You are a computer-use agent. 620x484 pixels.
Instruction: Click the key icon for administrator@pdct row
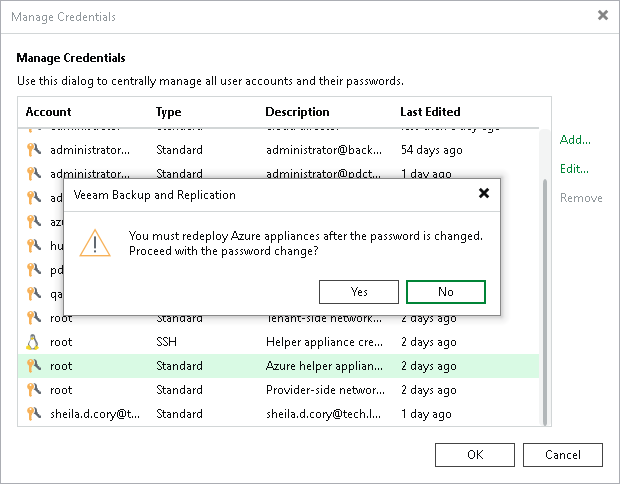click(34, 173)
